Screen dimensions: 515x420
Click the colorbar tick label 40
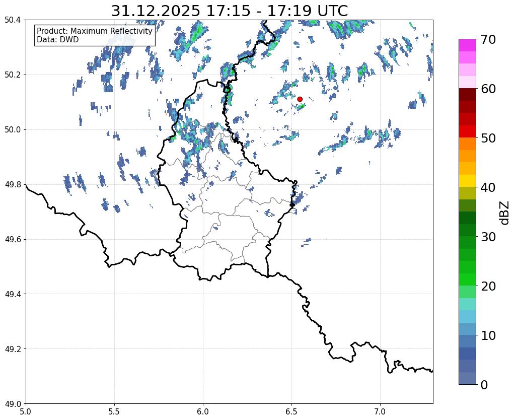pyautogui.click(x=488, y=187)
